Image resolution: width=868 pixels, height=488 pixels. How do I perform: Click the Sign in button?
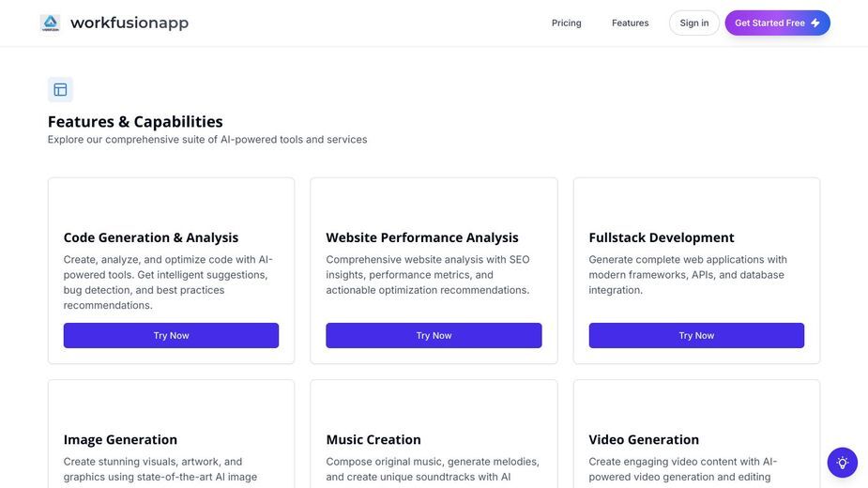(x=694, y=23)
